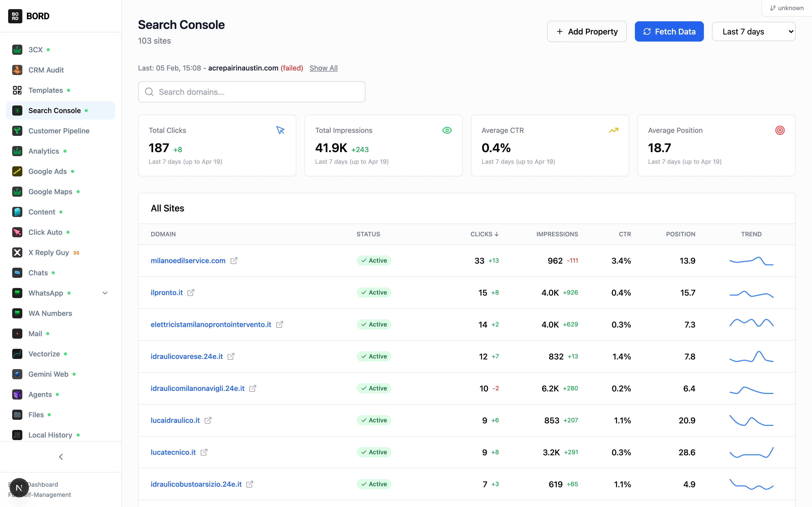Click the X Reply Guy sidebar icon
Screen dimensions: 812x507
pos(17,252)
